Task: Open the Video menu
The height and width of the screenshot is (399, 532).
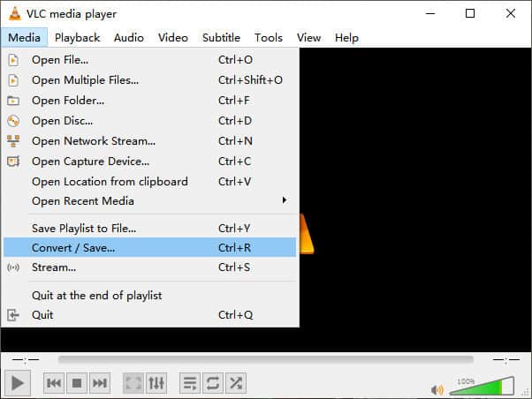Action: (x=173, y=38)
